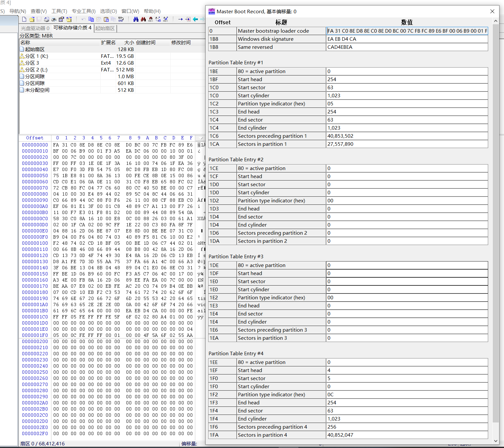Open the 工具(T) menu
This screenshot has height=448, width=504.
tap(59, 11)
